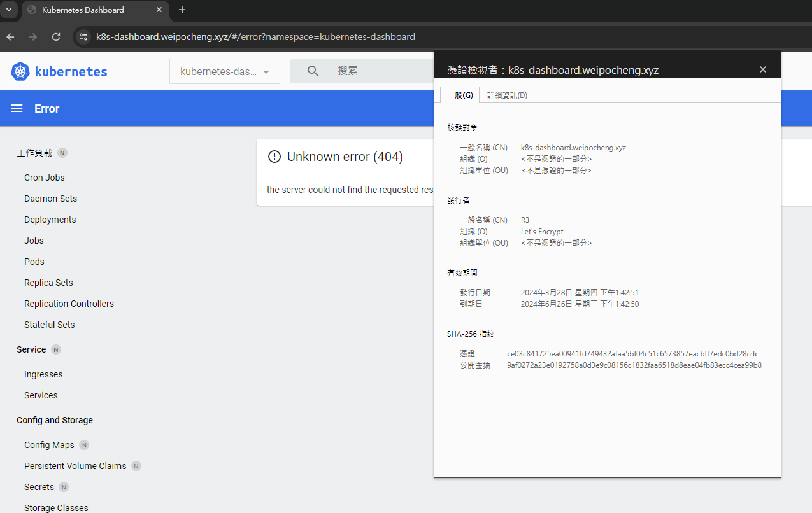Viewport: 812px width, 513px height.
Task: Open Services in sidebar
Action: pos(41,395)
